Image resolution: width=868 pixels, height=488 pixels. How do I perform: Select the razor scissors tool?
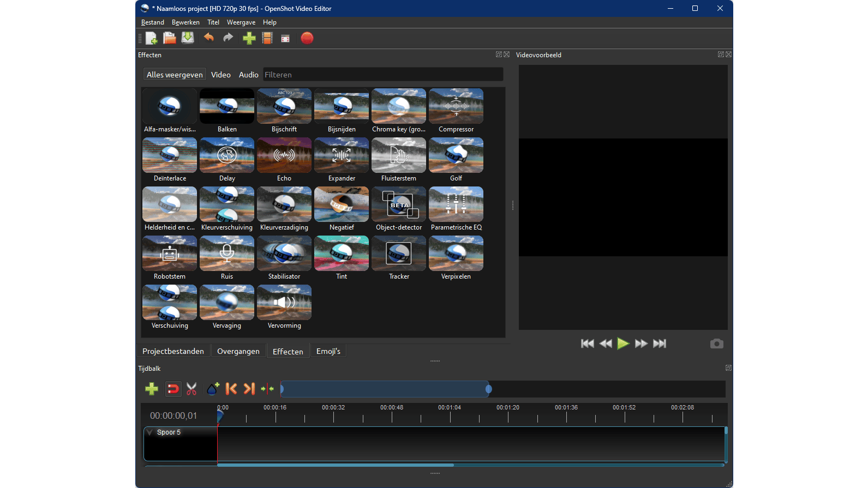tap(191, 389)
